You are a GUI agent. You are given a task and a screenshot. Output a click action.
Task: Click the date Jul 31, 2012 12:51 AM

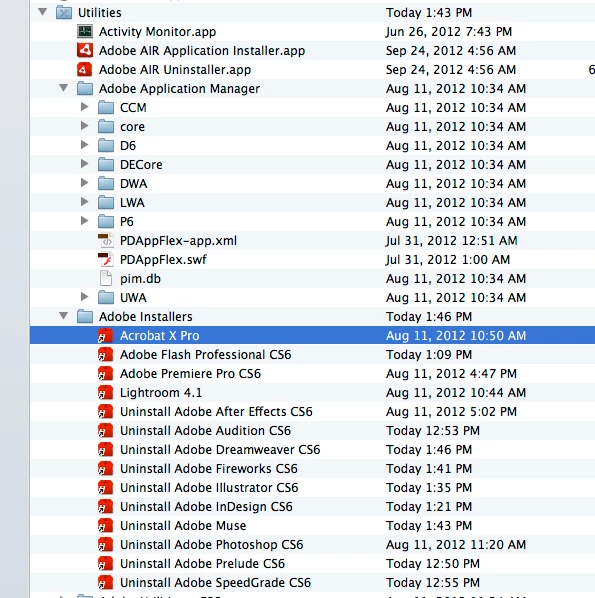[451, 241]
